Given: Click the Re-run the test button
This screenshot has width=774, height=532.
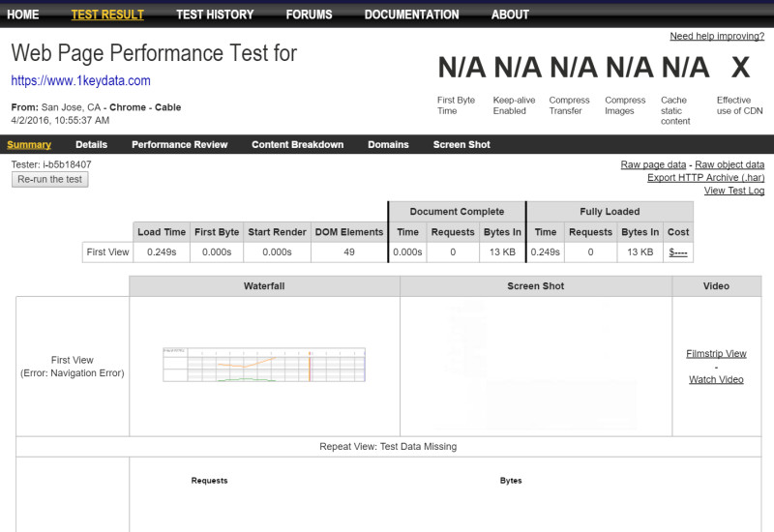Looking at the screenshot, I should [50, 179].
